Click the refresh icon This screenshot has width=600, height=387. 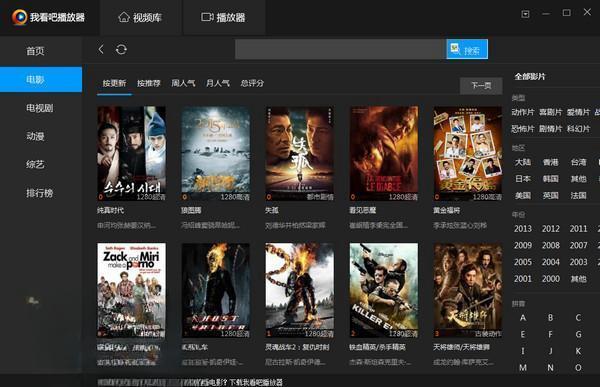point(121,49)
